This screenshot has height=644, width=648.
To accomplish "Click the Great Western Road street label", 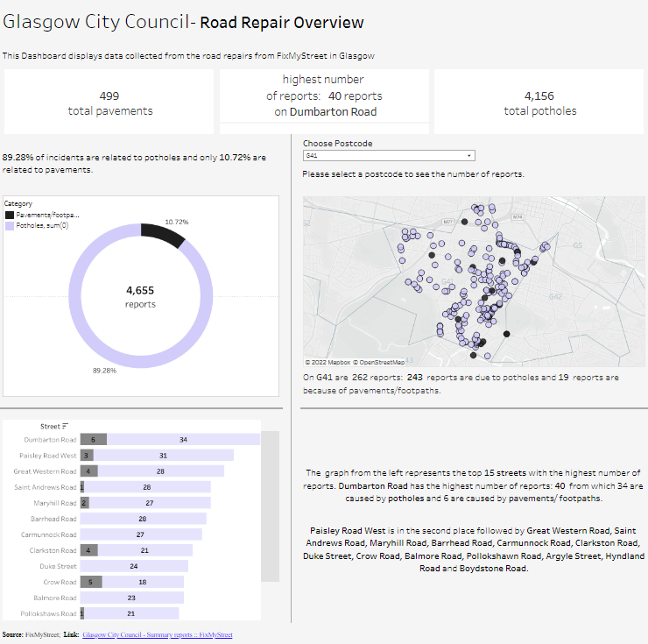I will [x=45, y=471].
